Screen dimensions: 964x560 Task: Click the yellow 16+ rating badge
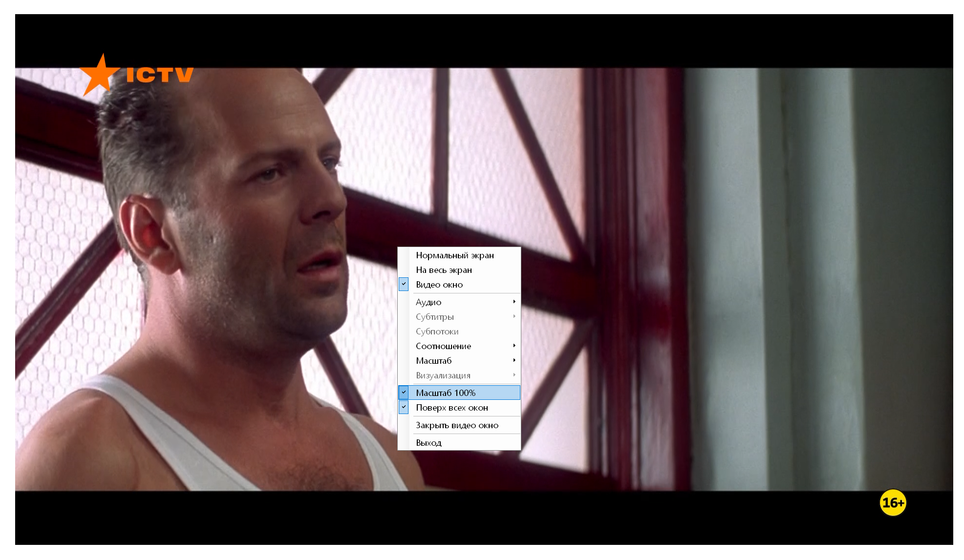[893, 502]
